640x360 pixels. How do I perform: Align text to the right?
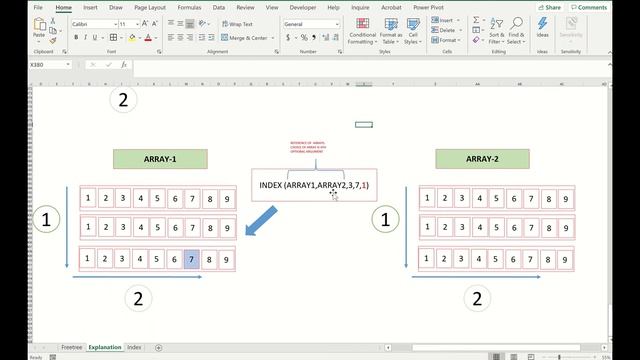pos(190,38)
